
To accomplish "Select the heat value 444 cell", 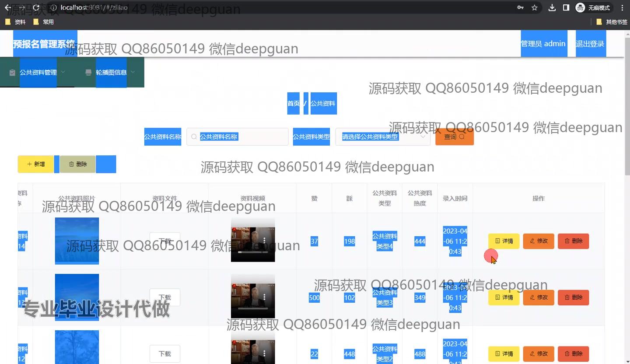I will pyautogui.click(x=420, y=241).
